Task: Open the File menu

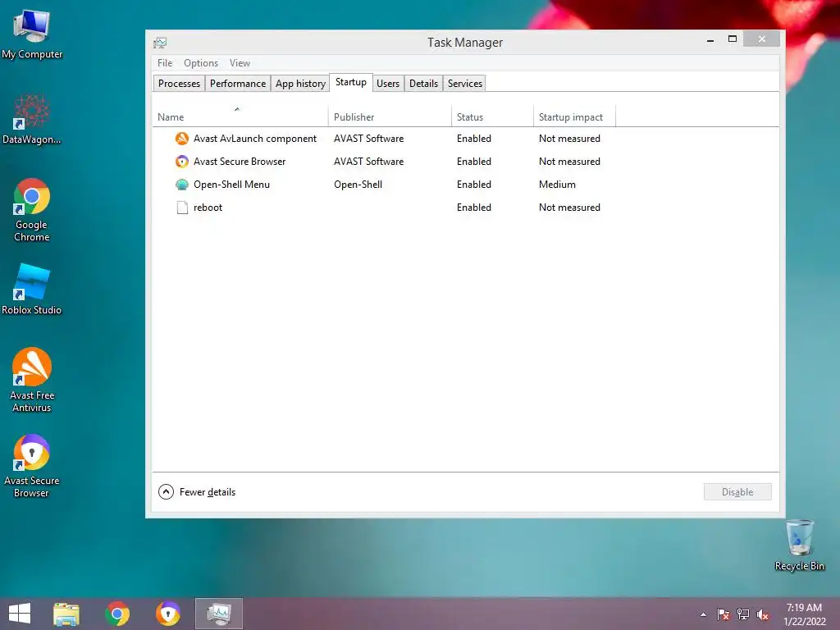Action: click(165, 63)
